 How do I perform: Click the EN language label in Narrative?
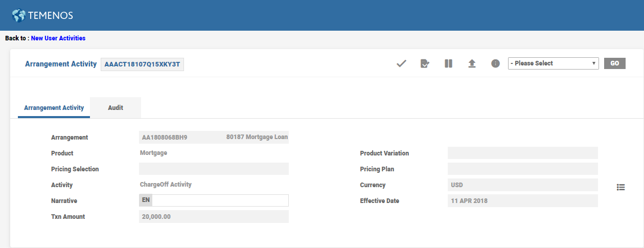click(x=146, y=200)
